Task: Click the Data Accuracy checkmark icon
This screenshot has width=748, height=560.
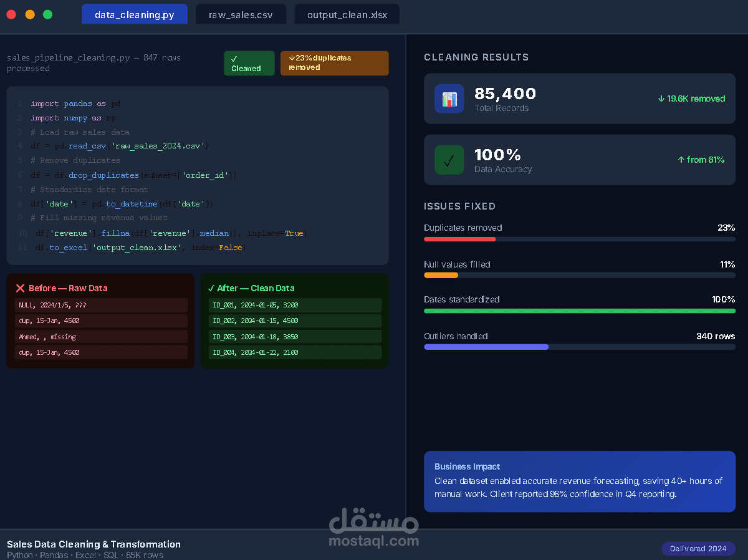Action: pos(449,160)
